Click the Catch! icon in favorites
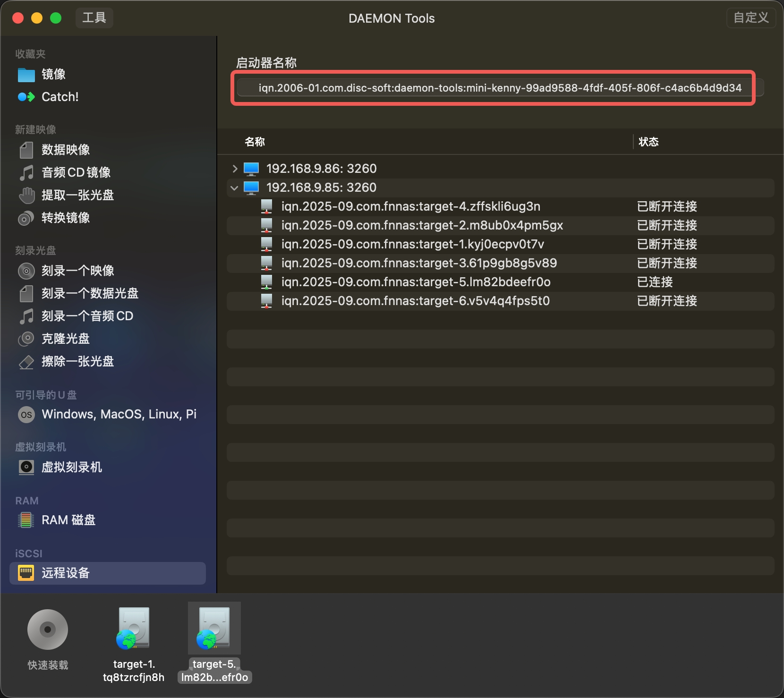The width and height of the screenshot is (784, 698). pos(26,97)
